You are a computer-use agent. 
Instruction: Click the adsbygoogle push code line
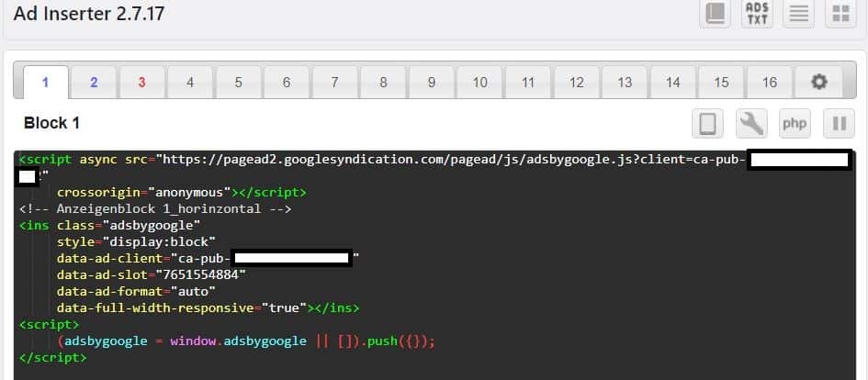pos(246,341)
